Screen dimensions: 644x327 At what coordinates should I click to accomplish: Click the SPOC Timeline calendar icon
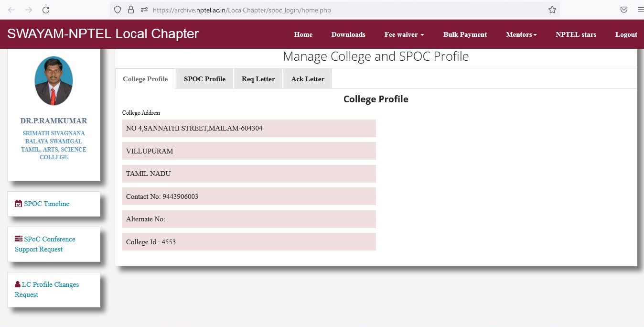[19, 204]
